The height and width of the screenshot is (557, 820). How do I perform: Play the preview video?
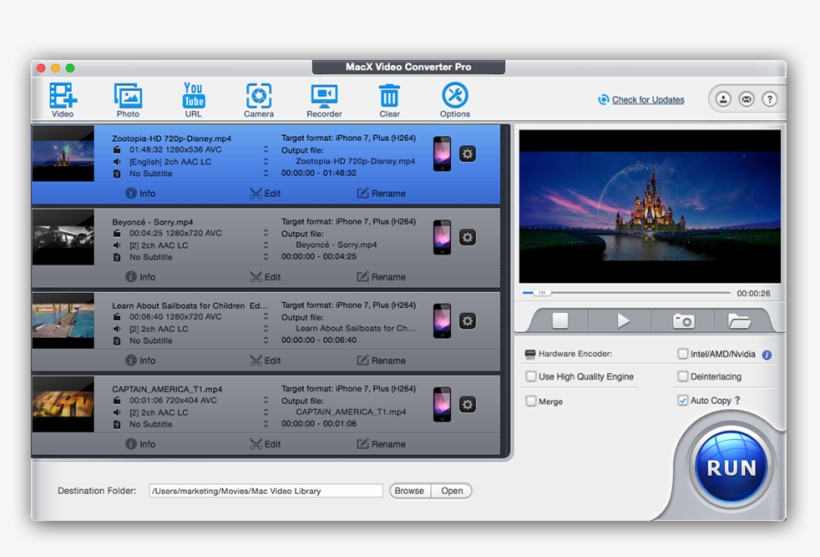tap(622, 321)
